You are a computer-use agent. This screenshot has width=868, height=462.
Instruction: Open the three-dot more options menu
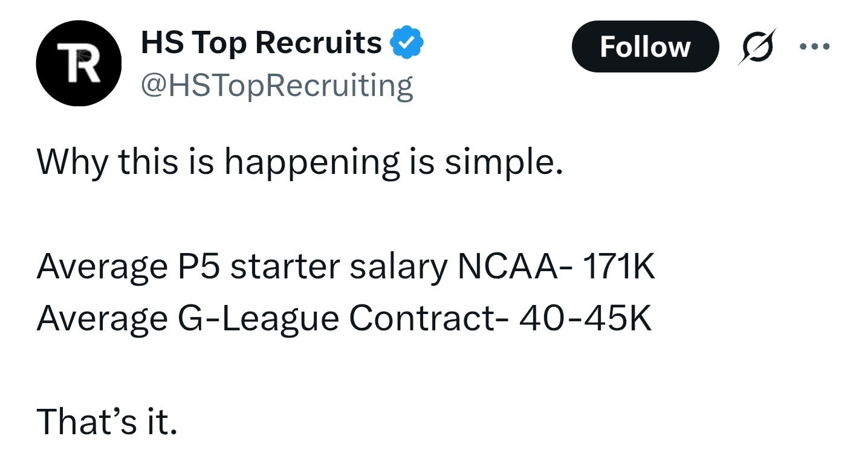pos(815,46)
